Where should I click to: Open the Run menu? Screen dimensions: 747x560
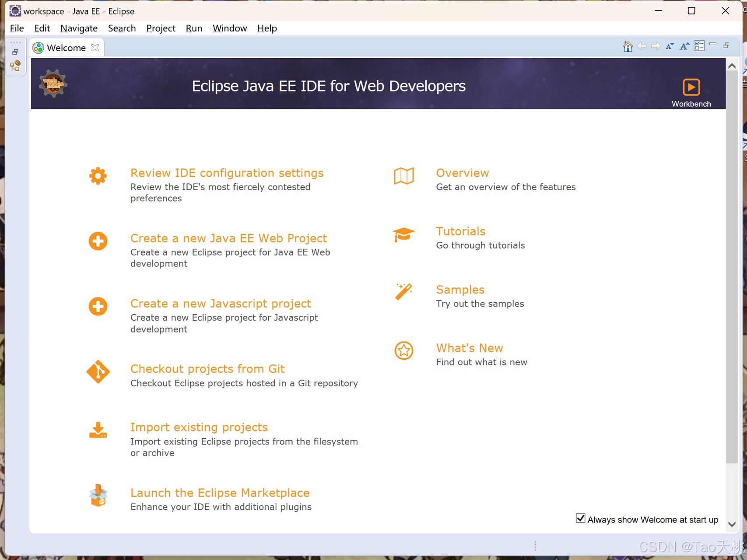click(x=194, y=28)
